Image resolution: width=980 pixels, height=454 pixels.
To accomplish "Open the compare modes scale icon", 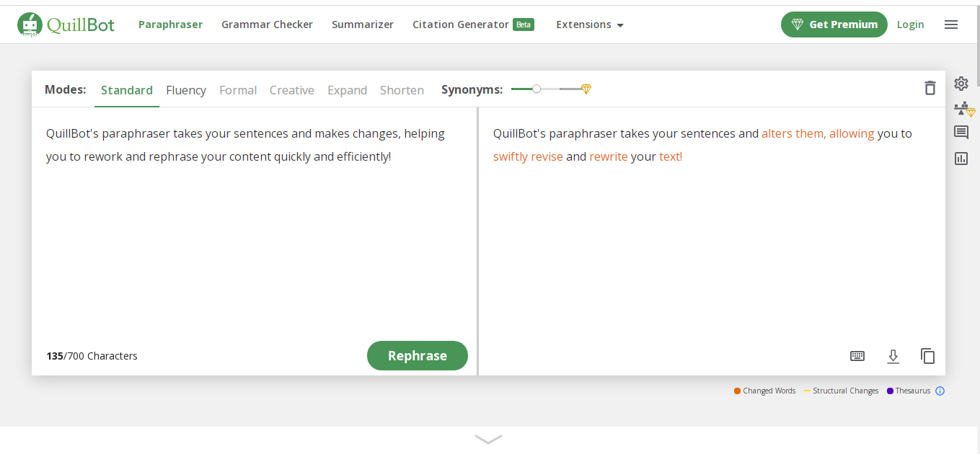I will 962,109.
